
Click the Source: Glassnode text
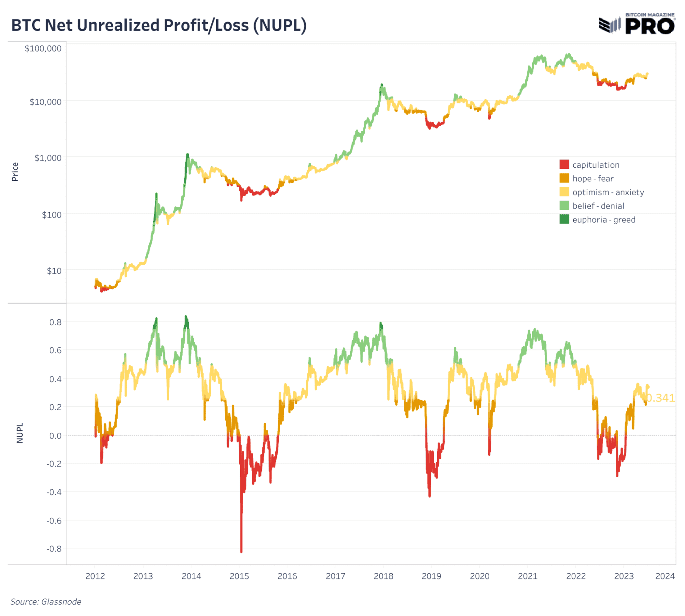click(x=46, y=602)
